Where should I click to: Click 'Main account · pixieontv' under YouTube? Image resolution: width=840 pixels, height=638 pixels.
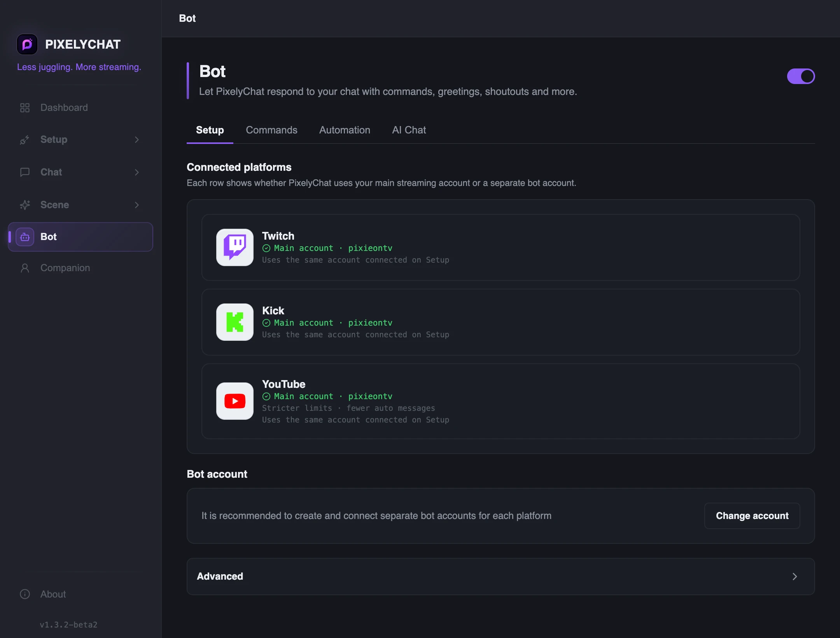[x=333, y=396]
